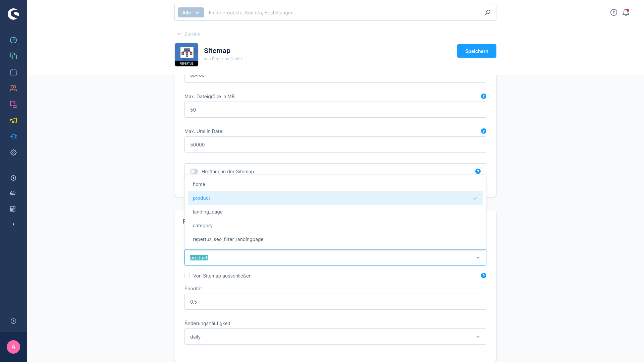Focus the Max. Urls in Datei field
The height and width of the screenshot is (362, 644).
pos(335,144)
